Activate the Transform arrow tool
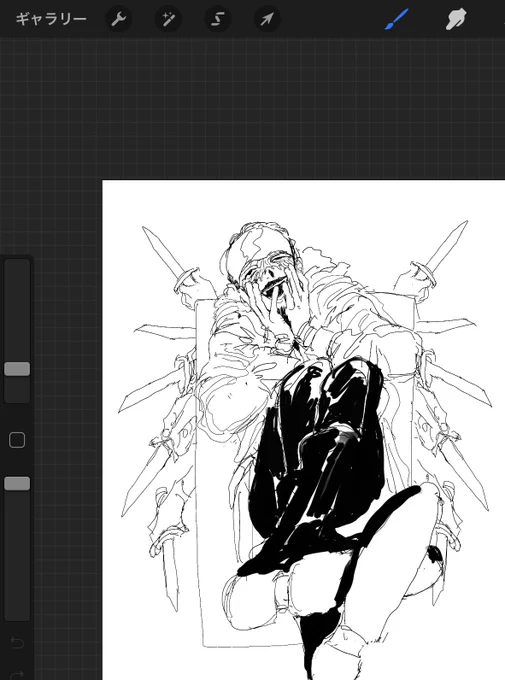This screenshot has height=680, width=505. 267,20
